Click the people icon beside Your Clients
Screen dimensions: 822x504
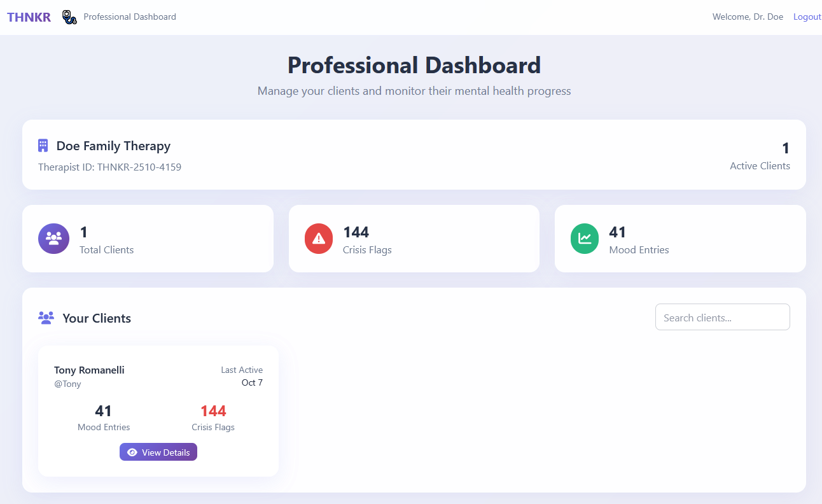[46, 318]
